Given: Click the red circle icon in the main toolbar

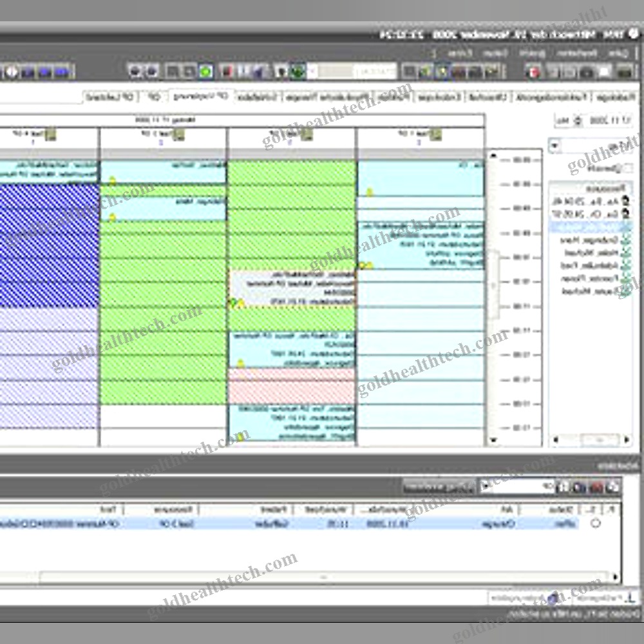Looking at the screenshot, I should (x=533, y=72).
